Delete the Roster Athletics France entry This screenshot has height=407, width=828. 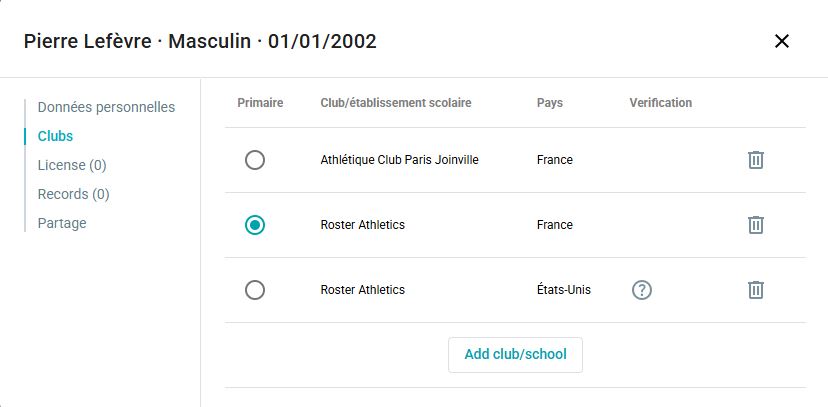(x=756, y=225)
